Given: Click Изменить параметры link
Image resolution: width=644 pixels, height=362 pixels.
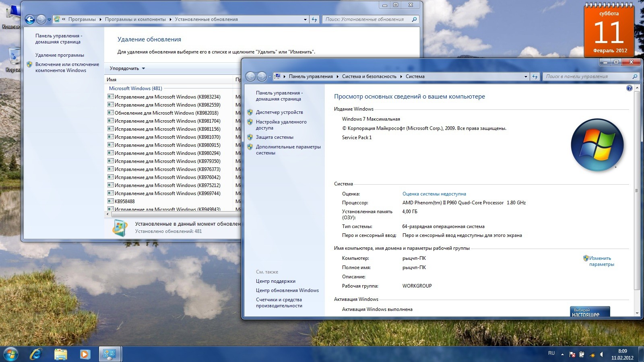Looking at the screenshot, I should (x=601, y=261).
